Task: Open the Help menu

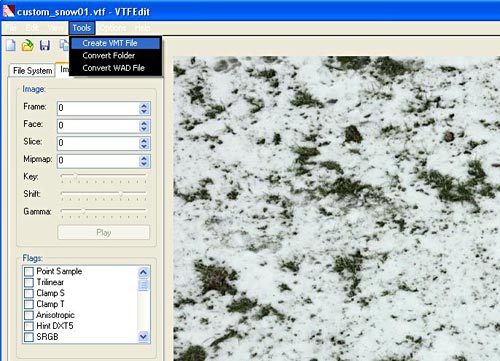Action: 143,28
